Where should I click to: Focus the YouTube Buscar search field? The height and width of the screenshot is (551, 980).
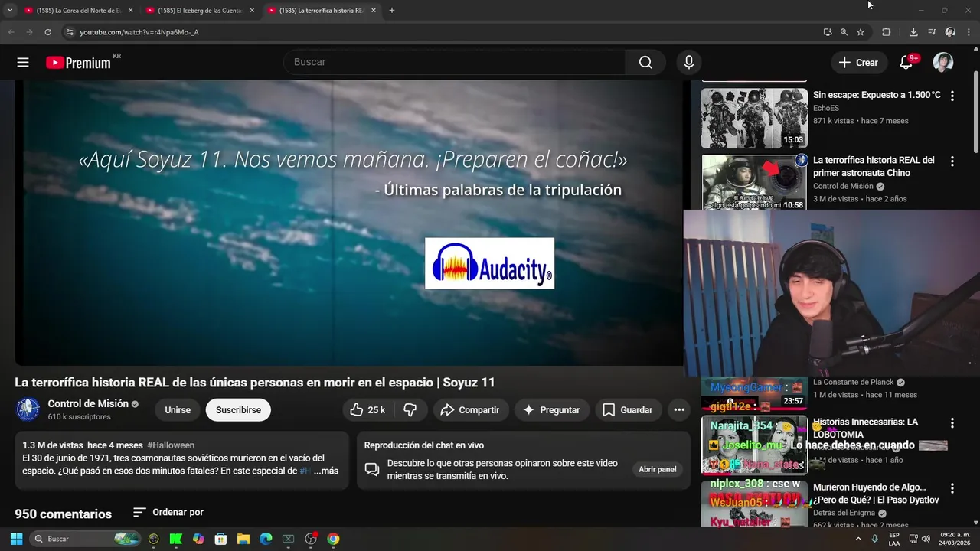point(454,63)
